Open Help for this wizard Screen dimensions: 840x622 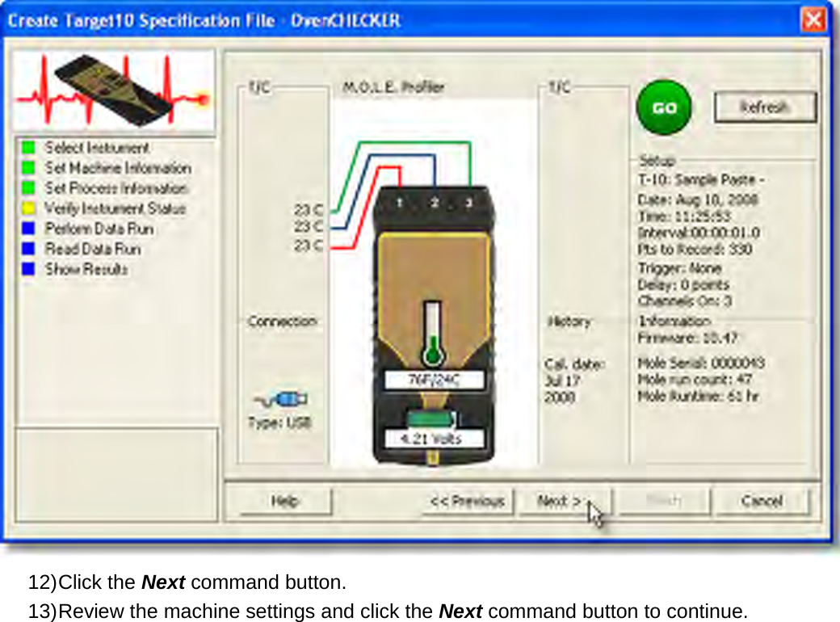[x=284, y=501]
